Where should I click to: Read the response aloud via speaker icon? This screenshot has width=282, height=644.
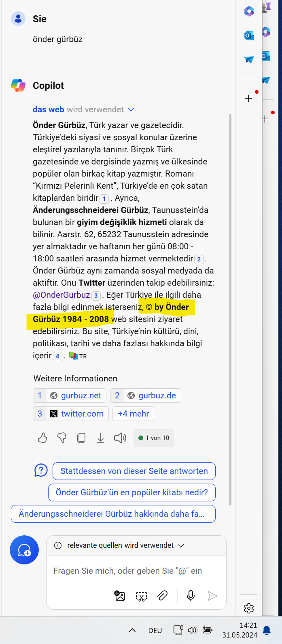point(120,438)
